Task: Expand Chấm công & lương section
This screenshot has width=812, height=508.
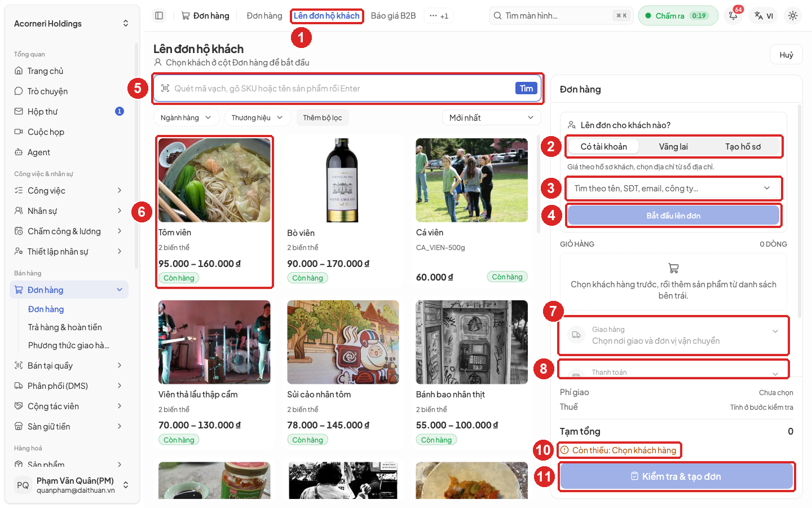Action: click(69, 231)
